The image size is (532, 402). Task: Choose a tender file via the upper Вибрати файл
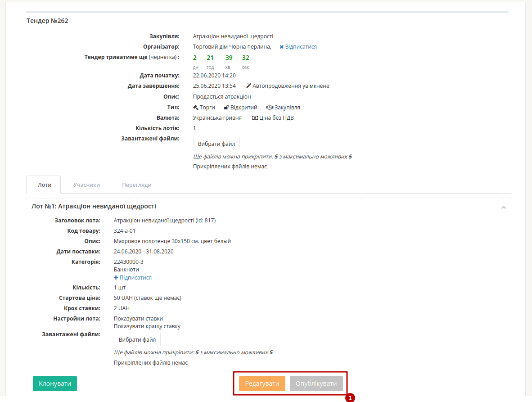(x=216, y=144)
